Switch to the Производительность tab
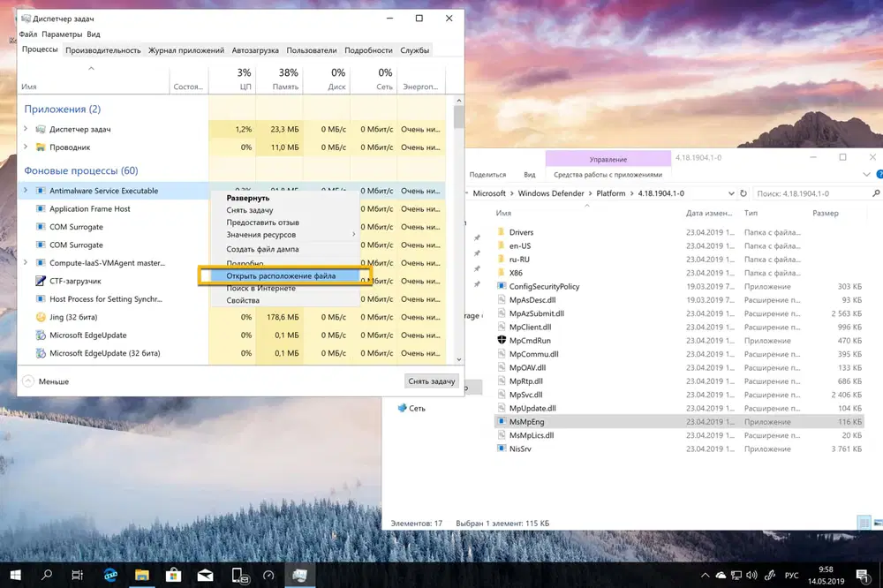883x588 pixels. 105,50
